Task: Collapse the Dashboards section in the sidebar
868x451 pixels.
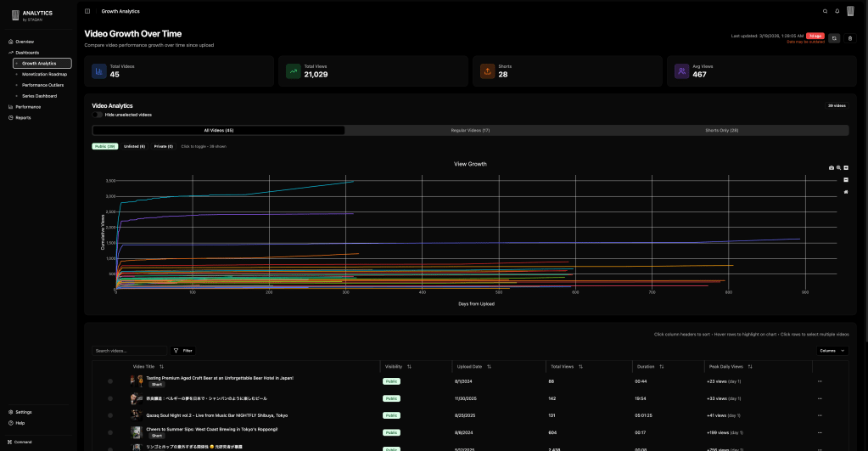Action: pyautogui.click(x=27, y=53)
